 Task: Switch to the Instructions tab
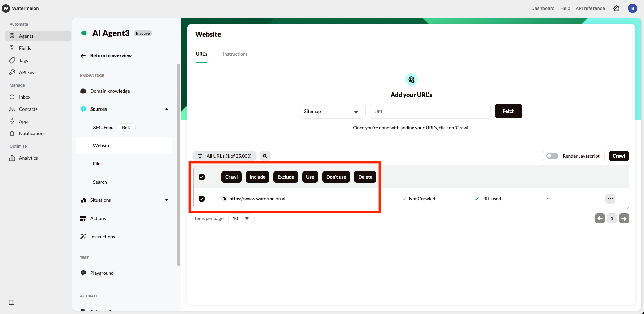point(235,54)
